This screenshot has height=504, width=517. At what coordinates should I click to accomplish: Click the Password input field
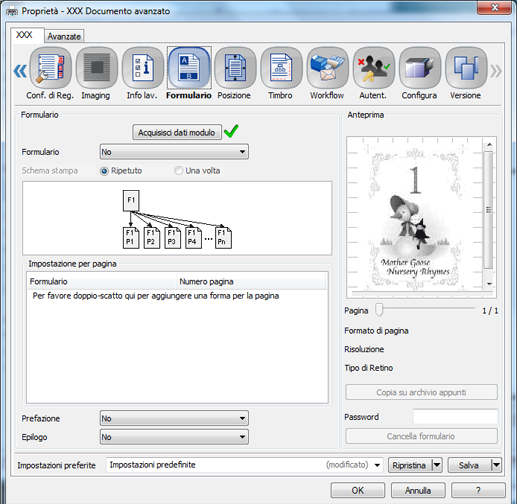click(455, 417)
